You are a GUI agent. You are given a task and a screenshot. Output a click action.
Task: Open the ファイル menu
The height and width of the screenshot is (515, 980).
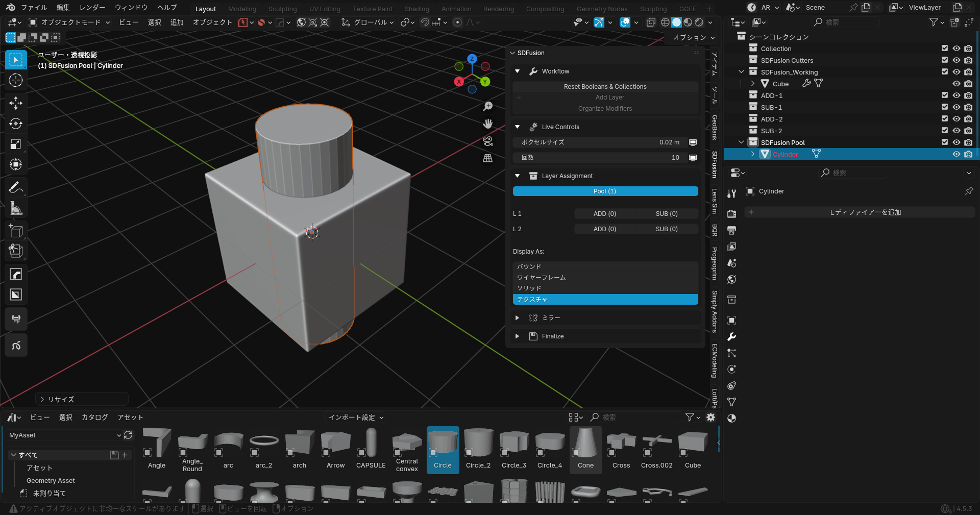pos(34,8)
